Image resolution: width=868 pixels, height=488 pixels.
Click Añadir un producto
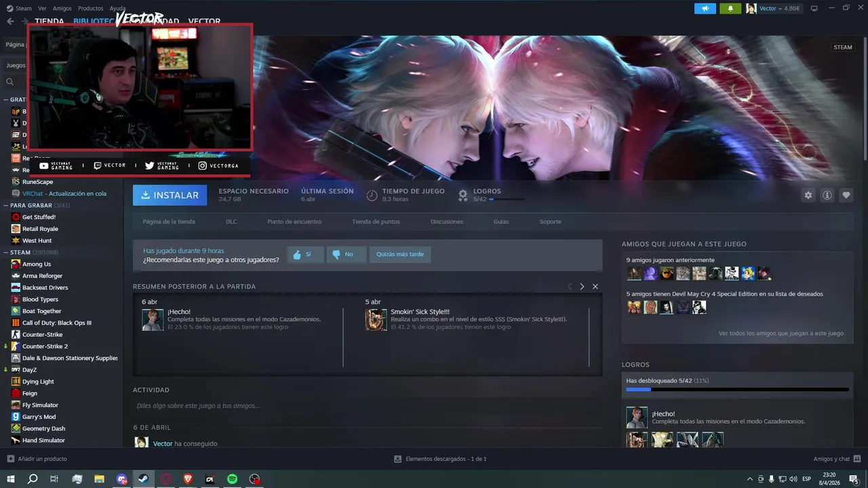coord(37,459)
